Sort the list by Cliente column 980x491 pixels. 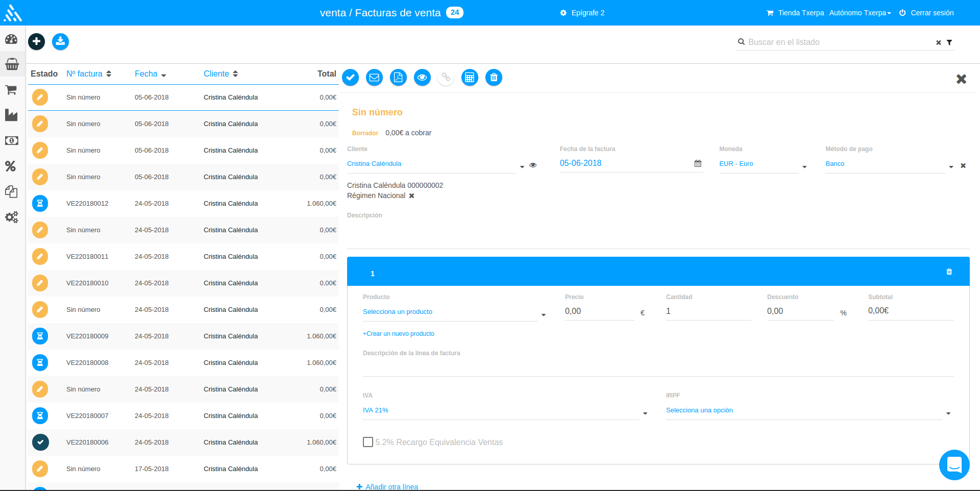(220, 74)
